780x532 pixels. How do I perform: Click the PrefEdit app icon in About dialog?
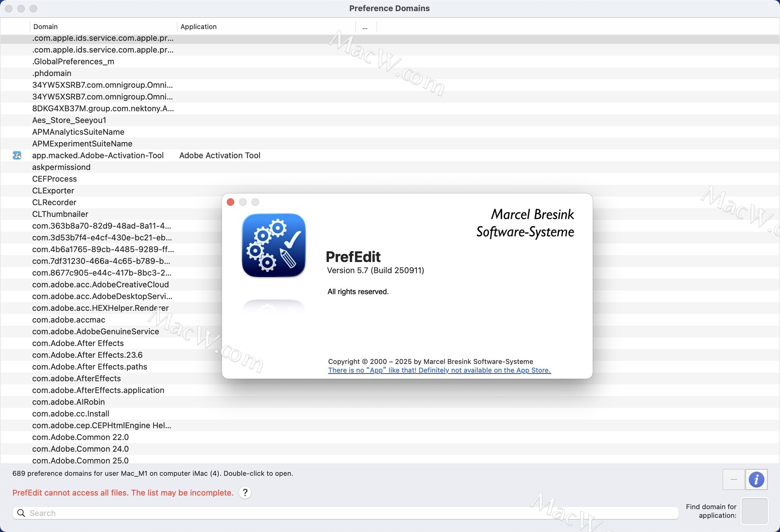pyautogui.click(x=274, y=245)
